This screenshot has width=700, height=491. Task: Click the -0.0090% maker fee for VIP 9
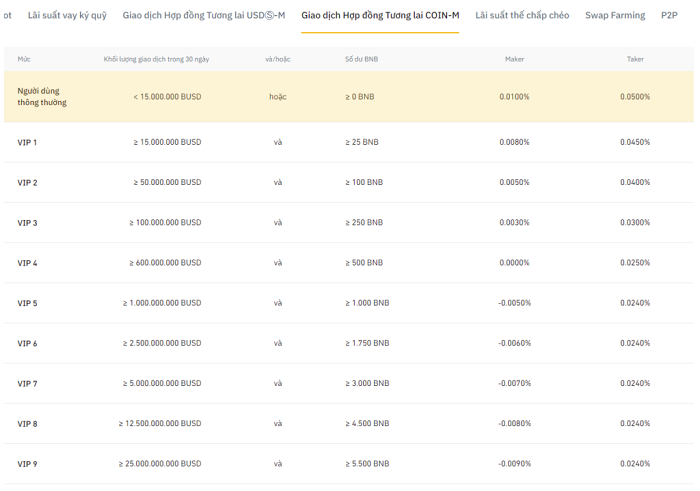514,463
